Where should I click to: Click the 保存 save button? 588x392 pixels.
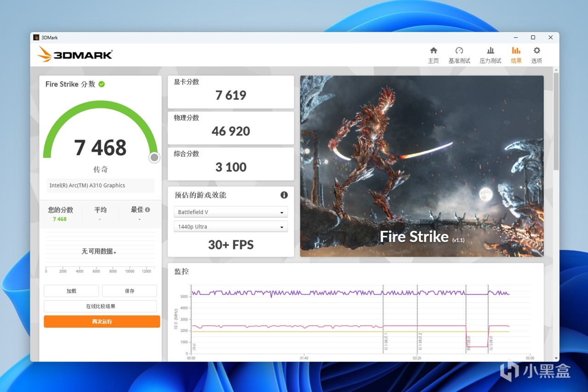click(x=130, y=291)
